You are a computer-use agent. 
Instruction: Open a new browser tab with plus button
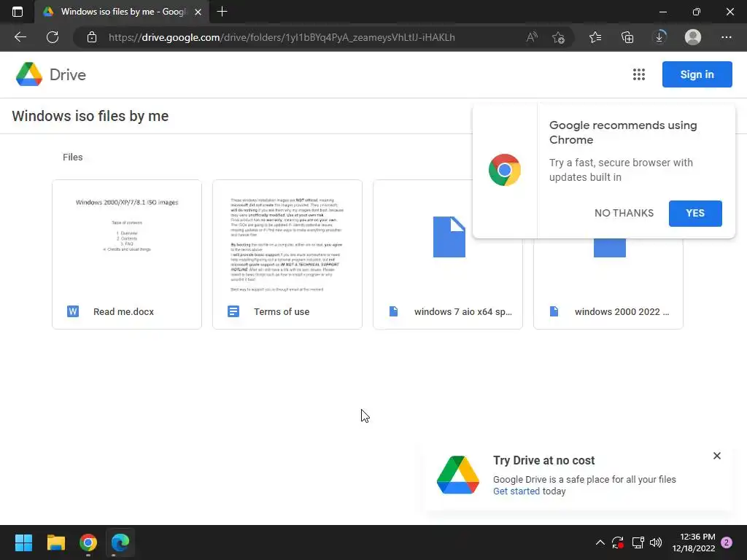(222, 12)
